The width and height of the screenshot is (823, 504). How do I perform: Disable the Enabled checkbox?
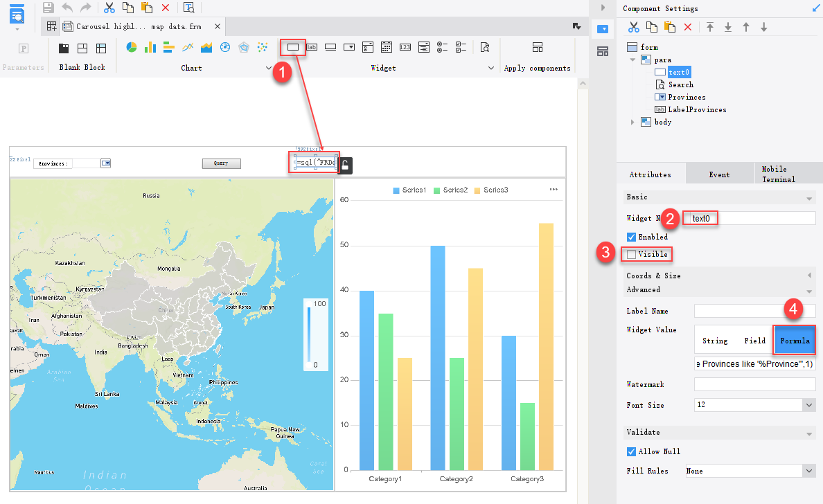point(631,237)
